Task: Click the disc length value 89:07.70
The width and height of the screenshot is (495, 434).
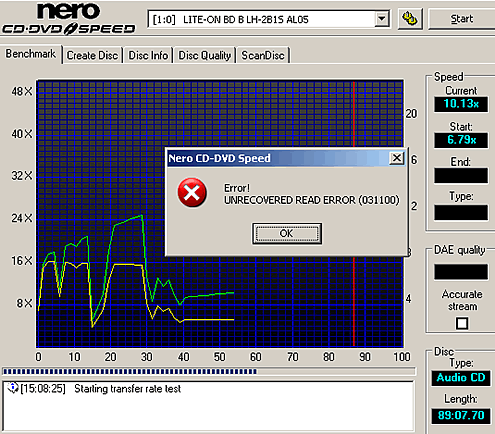Action: click(461, 416)
